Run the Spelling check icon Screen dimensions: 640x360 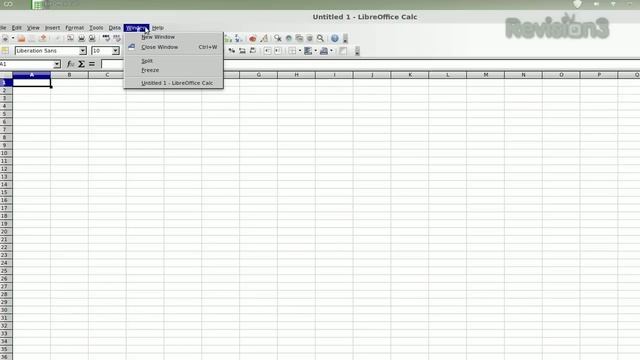click(x=106, y=38)
